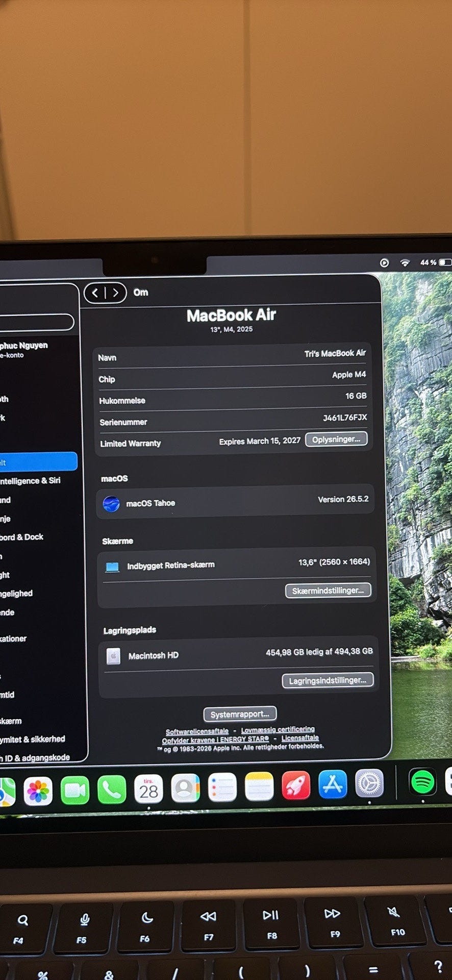The height and width of the screenshot is (980, 452).
Task: Open the Softwarelicensaftale link
Action: pos(197,731)
